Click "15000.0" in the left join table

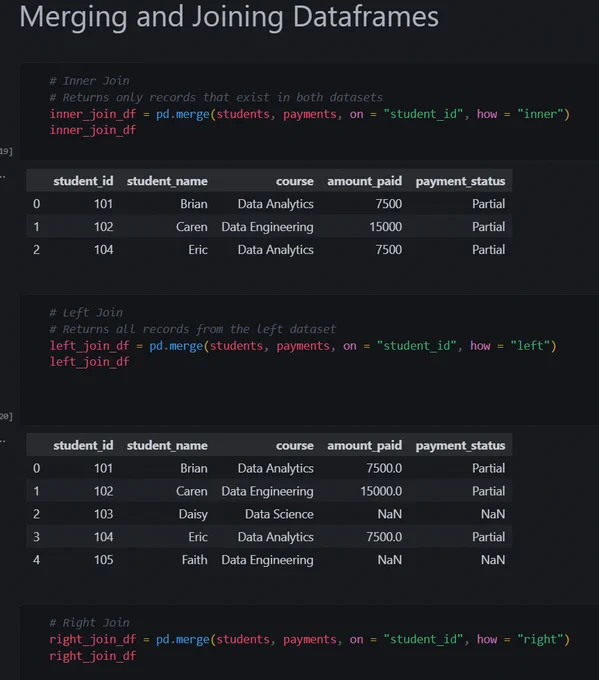click(x=381, y=491)
